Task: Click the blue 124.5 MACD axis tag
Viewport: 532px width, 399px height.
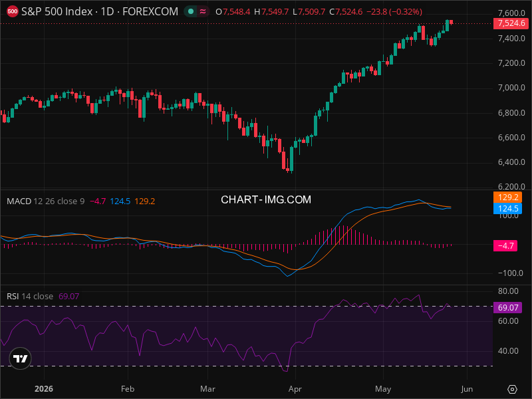Action: 507,209
